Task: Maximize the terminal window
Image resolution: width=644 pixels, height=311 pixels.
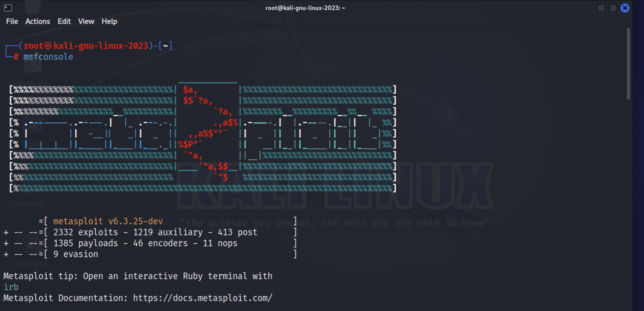Action: pyautogui.click(x=613, y=8)
